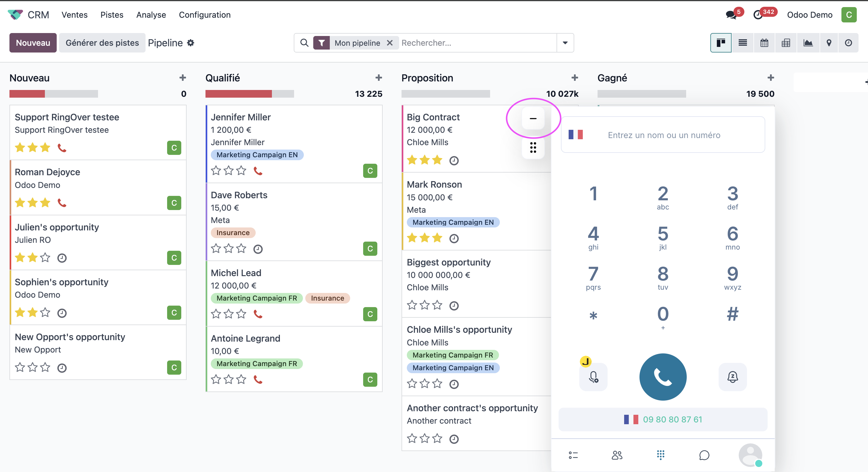Switch to List view icon

coord(743,43)
